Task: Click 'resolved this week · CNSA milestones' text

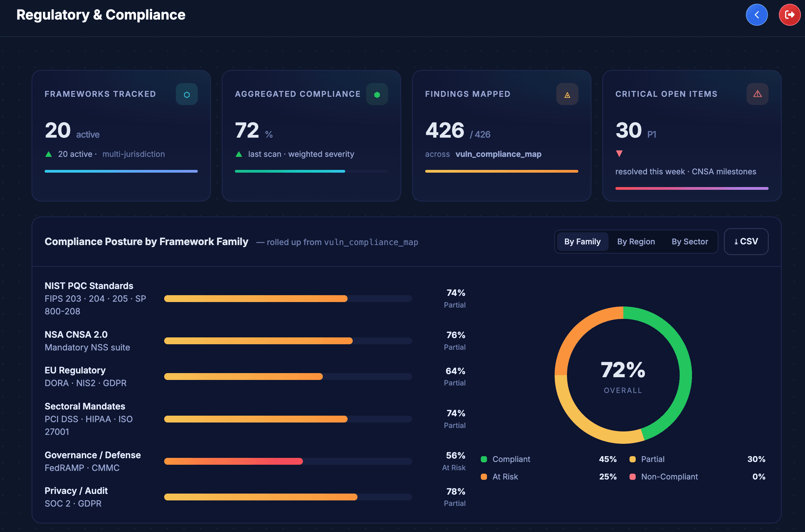Action: (686, 172)
